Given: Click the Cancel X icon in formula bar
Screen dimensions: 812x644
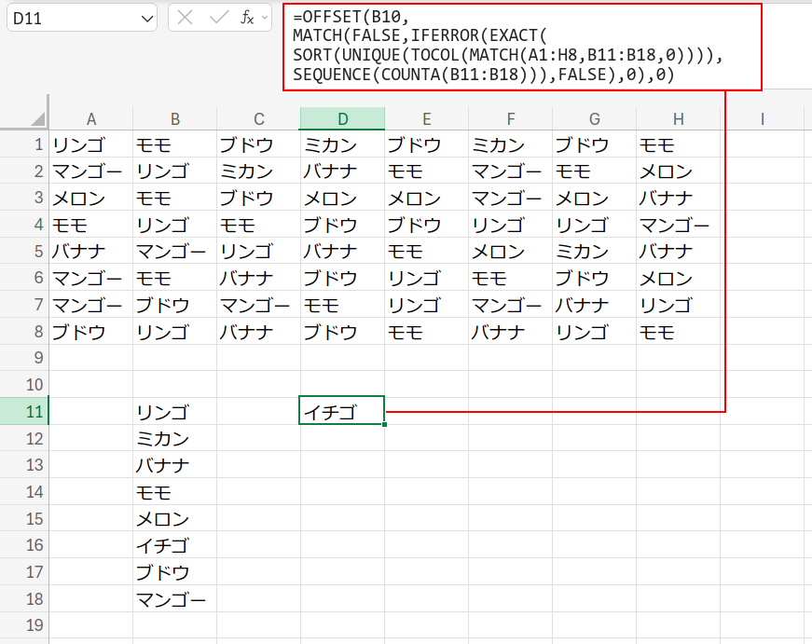Looking at the screenshot, I should click(x=186, y=18).
